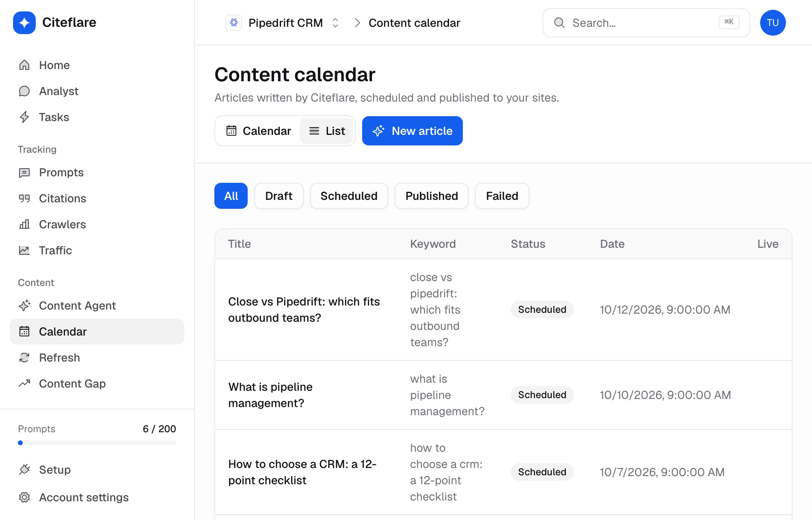The width and height of the screenshot is (812, 520).
Task: Click Scheduled badge for pipeline management row
Action: (x=542, y=395)
